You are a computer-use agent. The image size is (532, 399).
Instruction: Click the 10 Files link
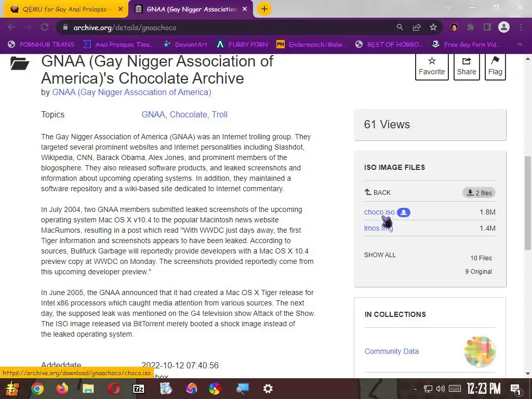pyautogui.click(x=481, y=258)
